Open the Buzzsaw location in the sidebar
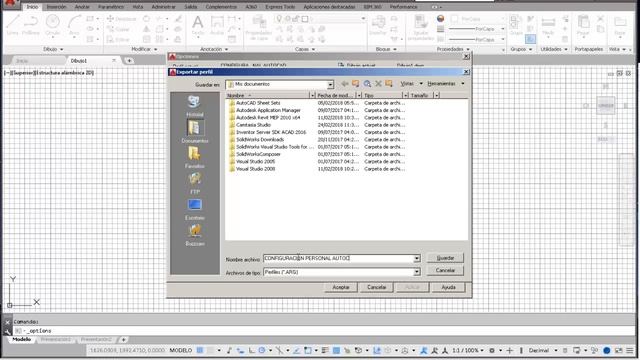 [x=195, y=235]
